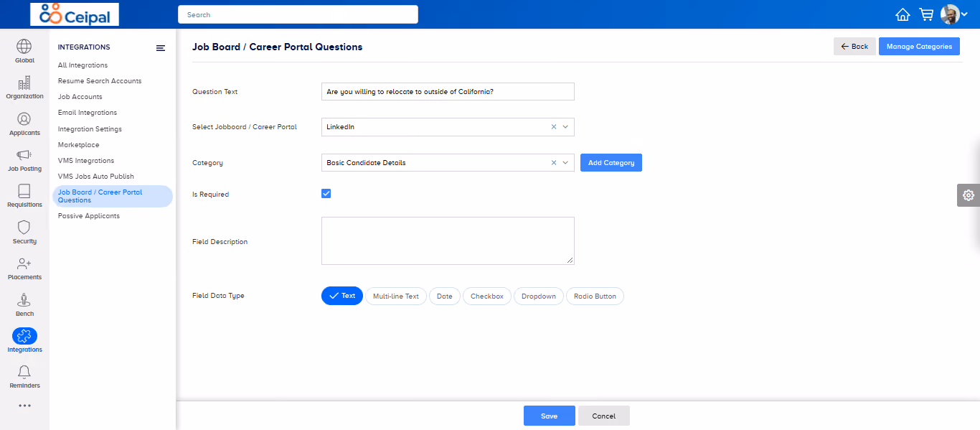Image resolution: width=980 pixels, height=430 pixels.
Task: Open Integration Settings menu item
Action: click(90, 129)
